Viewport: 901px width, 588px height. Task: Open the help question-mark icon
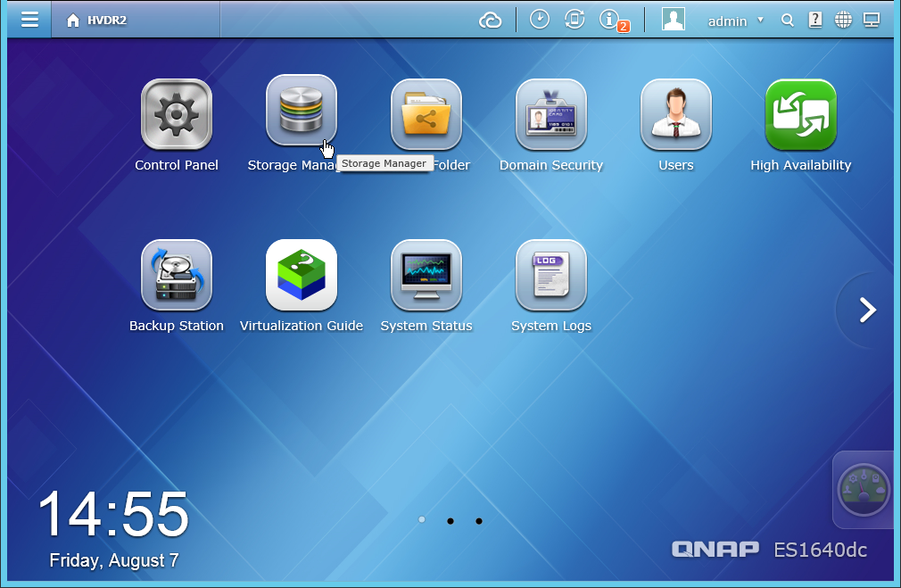coord(814,21)
